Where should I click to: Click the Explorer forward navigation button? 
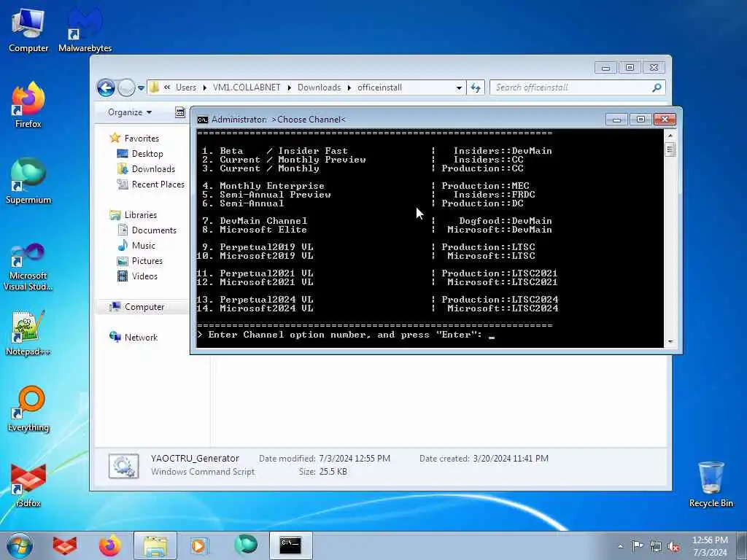(126, 87)
